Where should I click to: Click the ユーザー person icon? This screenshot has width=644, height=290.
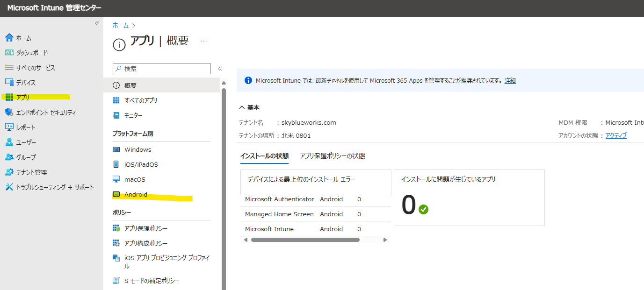[x=9, y=142]
